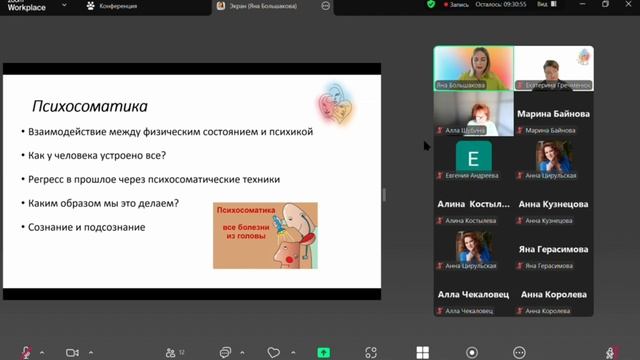Click muted mic icon next to Алла Шубина
This screenshot has height=360, width=640.
pyautogui.click(x=440, y=131)
